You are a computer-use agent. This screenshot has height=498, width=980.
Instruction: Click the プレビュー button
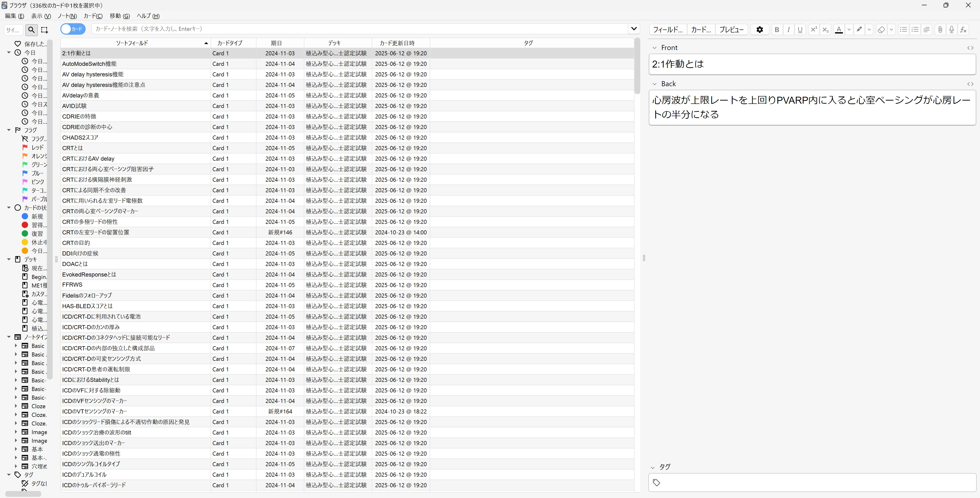(x=732, y=29)
